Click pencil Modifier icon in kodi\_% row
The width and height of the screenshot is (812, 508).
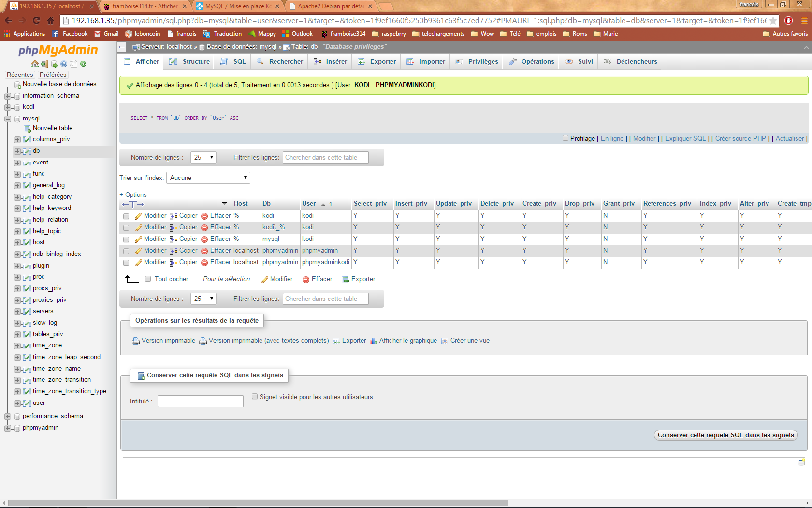coord(138,227)
